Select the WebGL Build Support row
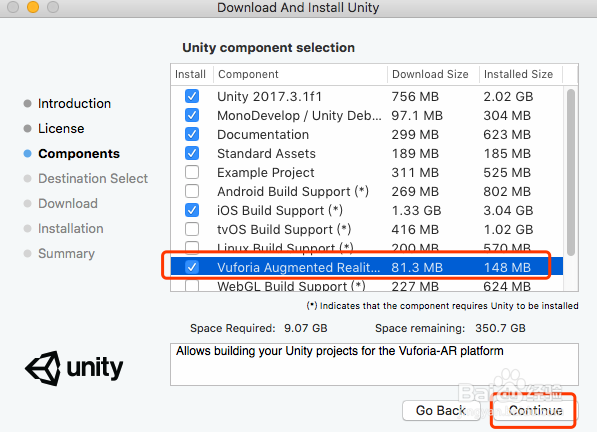 367,286
